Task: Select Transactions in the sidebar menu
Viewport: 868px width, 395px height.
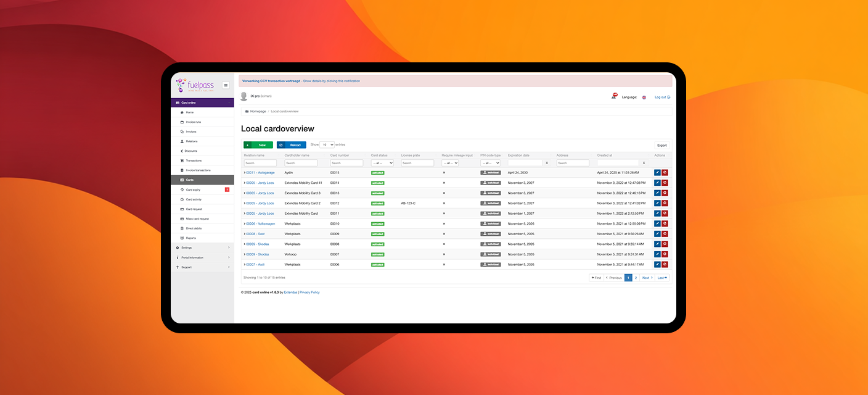Action: click(x=194, y=160)
